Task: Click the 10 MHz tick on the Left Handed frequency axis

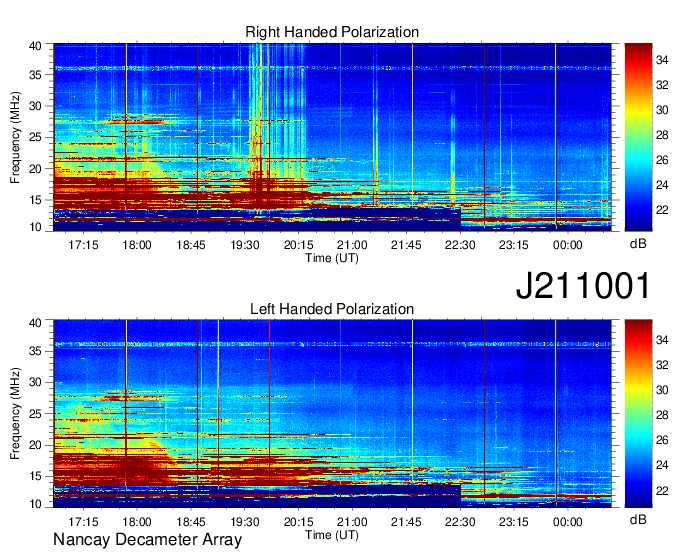Action: [36, 504]
